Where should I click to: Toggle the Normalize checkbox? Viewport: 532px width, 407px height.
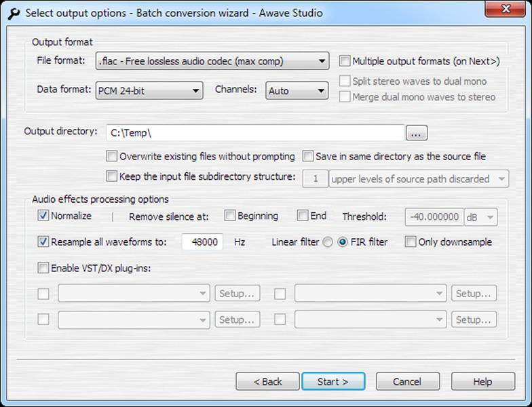point(43,216)
